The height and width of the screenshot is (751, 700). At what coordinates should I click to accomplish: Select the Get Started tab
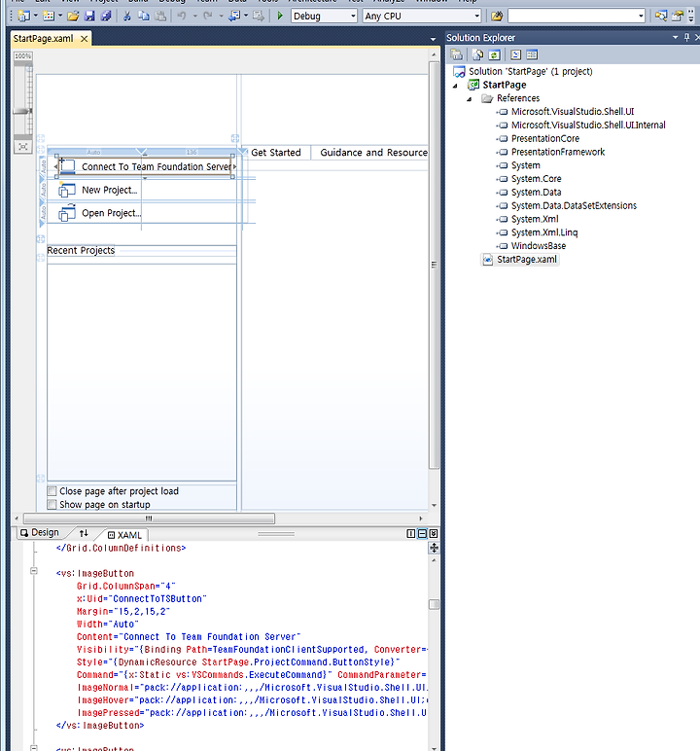pyautogui.click(x=276, y=153)
